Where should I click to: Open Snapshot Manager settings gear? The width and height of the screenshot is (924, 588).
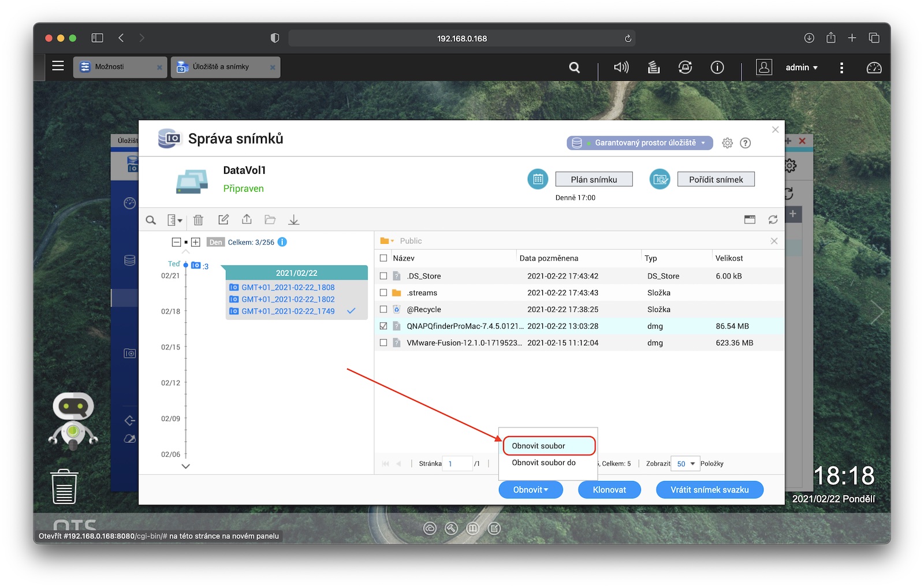[727, 143]
